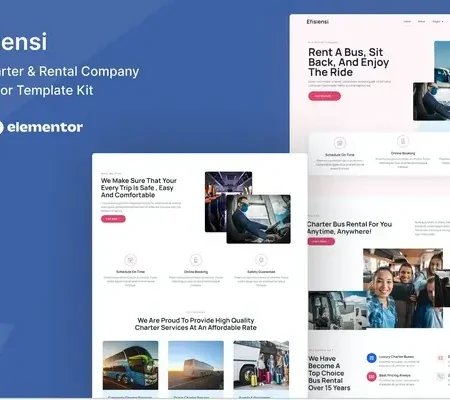Screen dimensions: 450x400
Task: Select 'We Have Become A Top Choice' heading
Action: [329, 373]
